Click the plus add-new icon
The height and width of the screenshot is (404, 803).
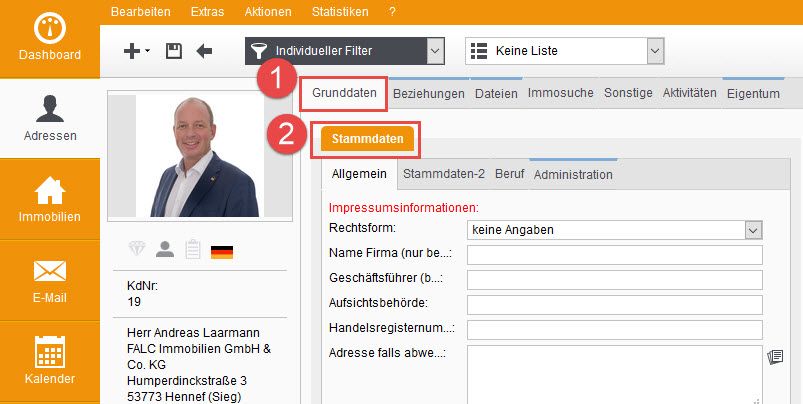click(130, 51)
